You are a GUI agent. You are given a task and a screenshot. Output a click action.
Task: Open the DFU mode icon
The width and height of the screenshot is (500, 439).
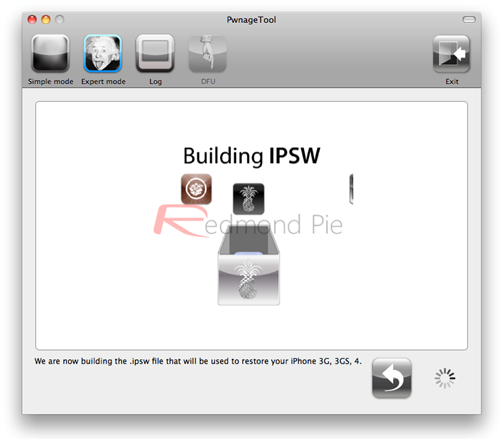click(x=207, y=54)
